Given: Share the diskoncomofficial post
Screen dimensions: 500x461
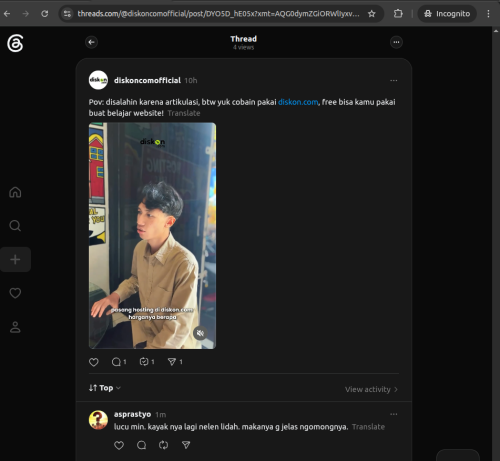Looking at the screenshot, I should pos(175,362).
